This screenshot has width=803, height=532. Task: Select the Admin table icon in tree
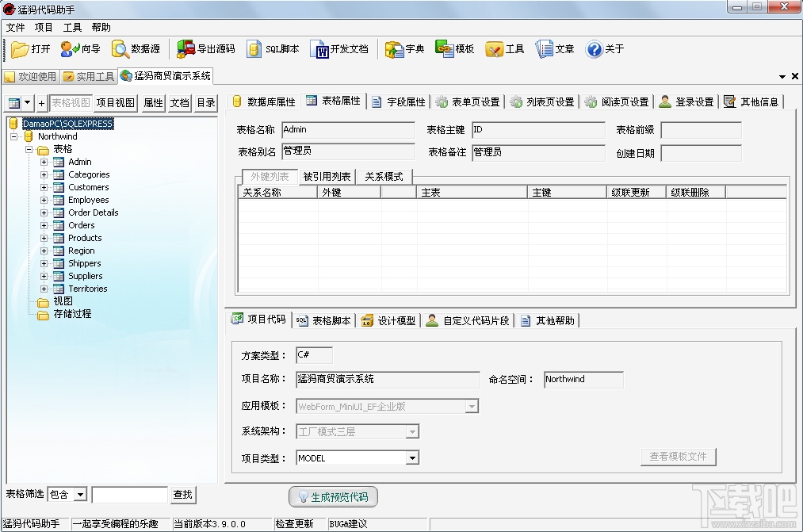point(59,162)
